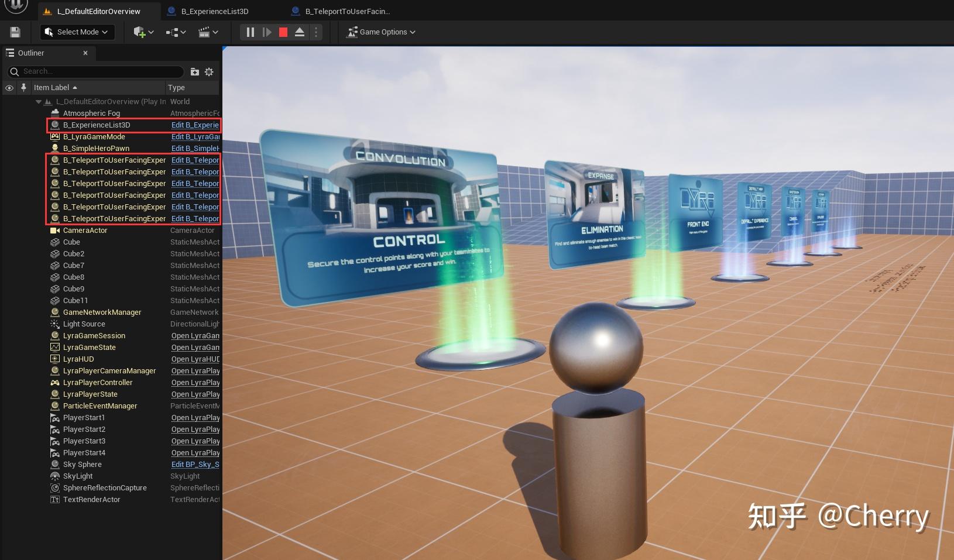Image resolution: width=954 pixels, height=560 pixels.
Task: Select the Light Source directional light
Action: point(84,324)
